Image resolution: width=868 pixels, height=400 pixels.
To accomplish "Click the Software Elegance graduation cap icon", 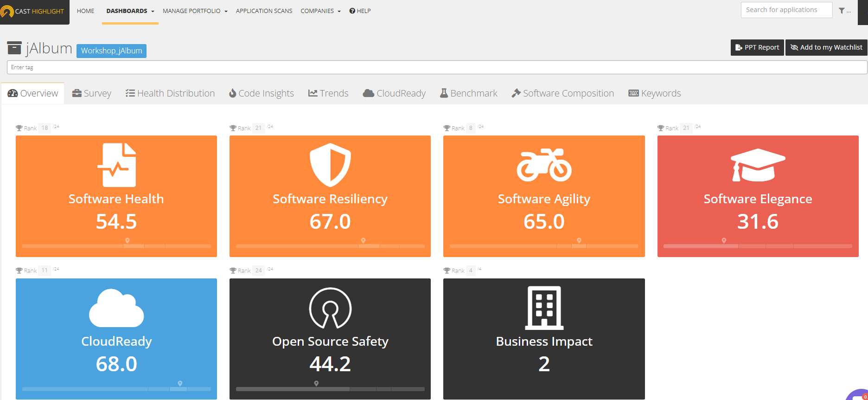I will click(x=758, y=165).
